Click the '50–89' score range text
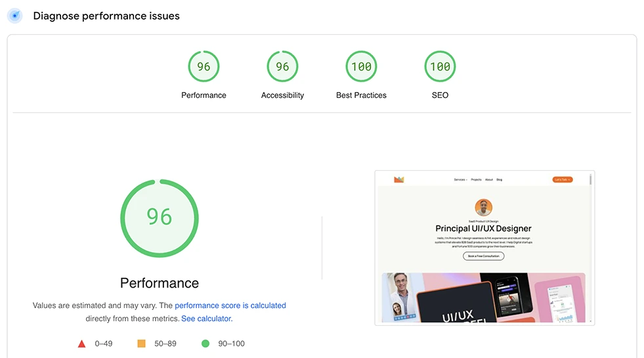Image resolution: width=644 pixels, height=358 pixels. 165,344
